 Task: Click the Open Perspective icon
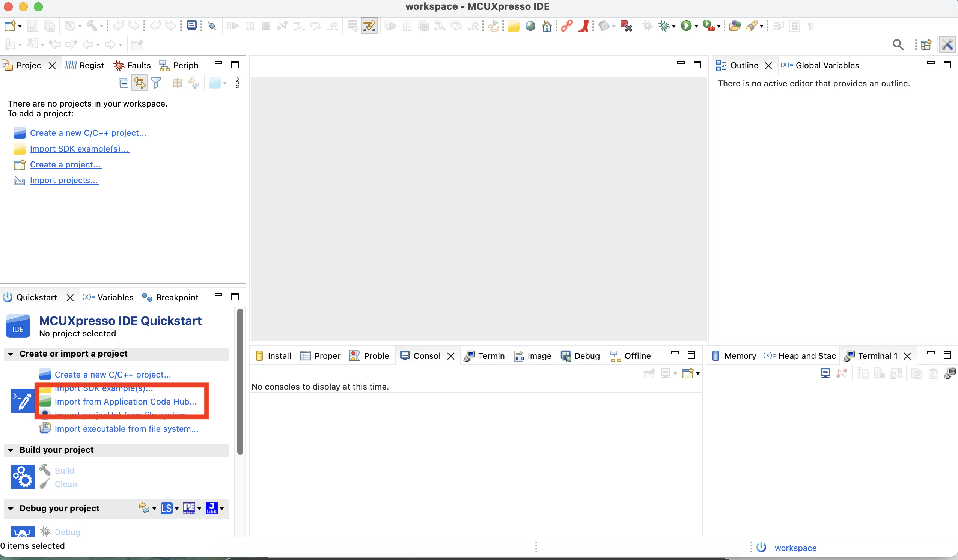[926, 45]
